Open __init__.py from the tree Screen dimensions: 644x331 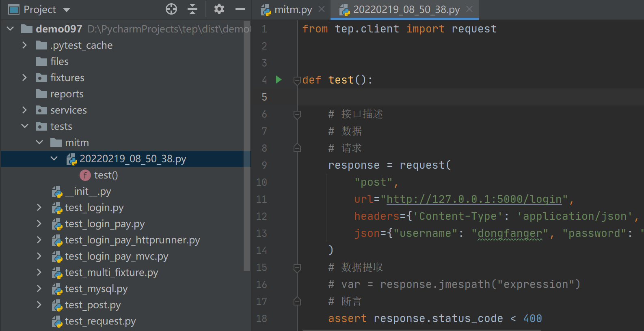[x=88, y=191]
